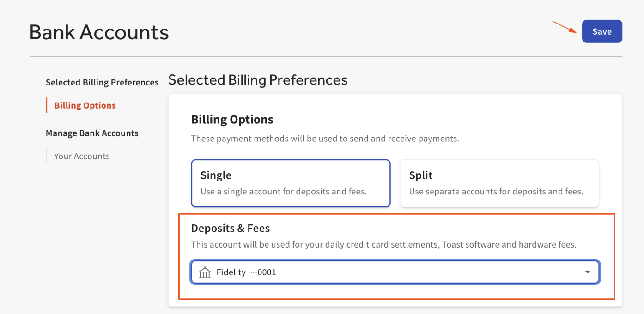Navigate to Your Accounts section
644x314 pixels.
tap(82, 156)
